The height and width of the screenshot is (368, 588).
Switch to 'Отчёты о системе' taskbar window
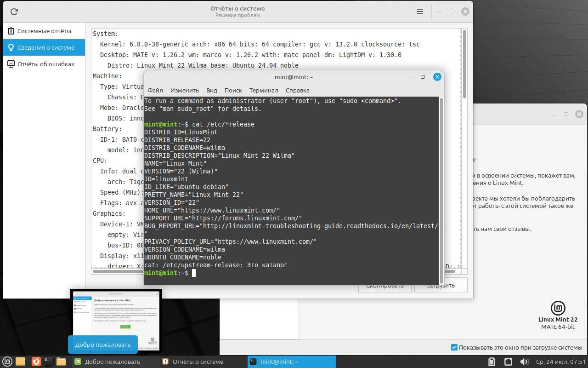click(x=203, y=362)
